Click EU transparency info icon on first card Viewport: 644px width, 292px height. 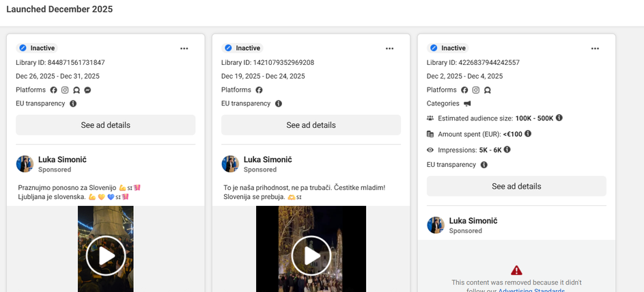[73, 104]
